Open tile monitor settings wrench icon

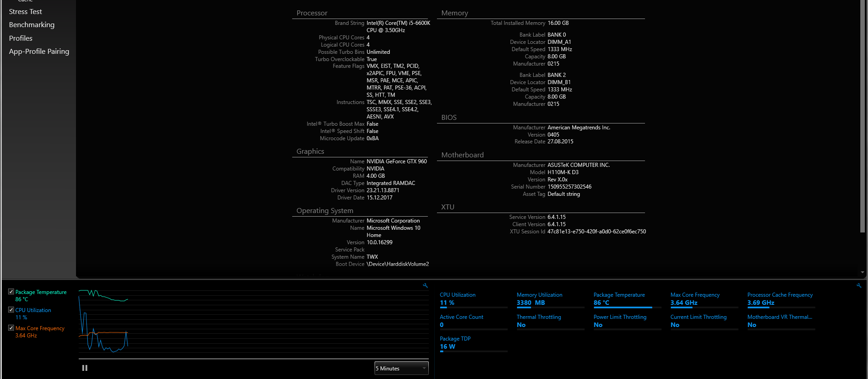859,285
